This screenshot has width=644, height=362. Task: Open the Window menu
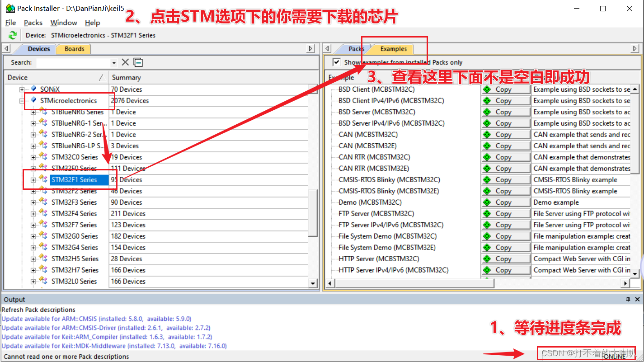(x=64, y=23)
